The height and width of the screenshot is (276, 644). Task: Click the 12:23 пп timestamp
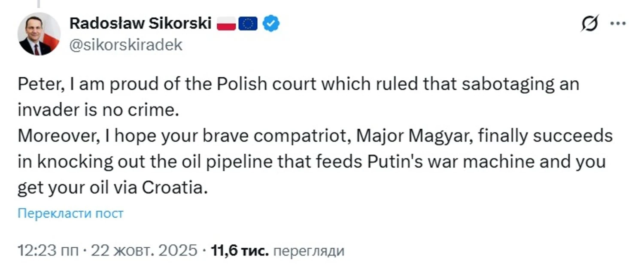pos(48,250)
